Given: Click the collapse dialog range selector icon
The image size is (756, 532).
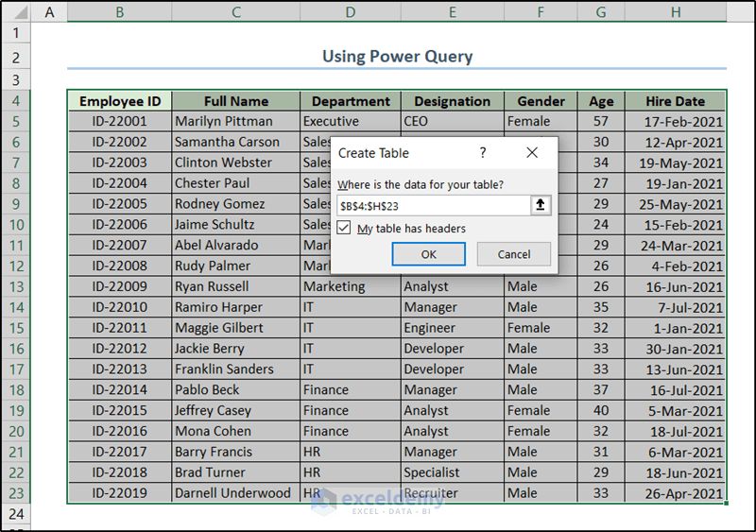Looking at the screenshot, I should pos(541,205).
